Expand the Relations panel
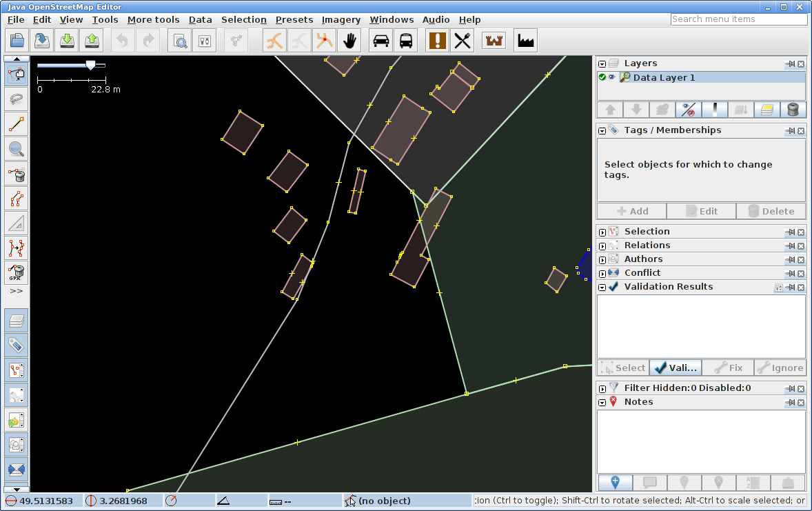Viewport: 812px width, 511px height. 602,246
